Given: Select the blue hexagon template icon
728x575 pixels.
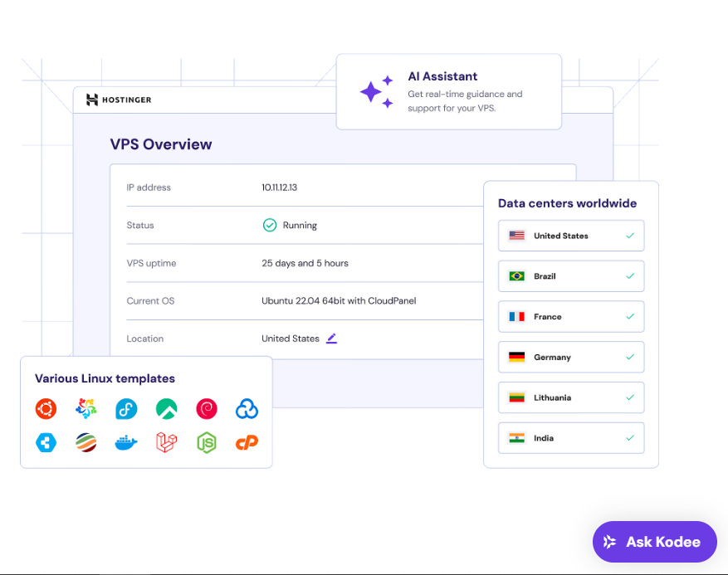Looking at the screenshot, I should point(46,442).
